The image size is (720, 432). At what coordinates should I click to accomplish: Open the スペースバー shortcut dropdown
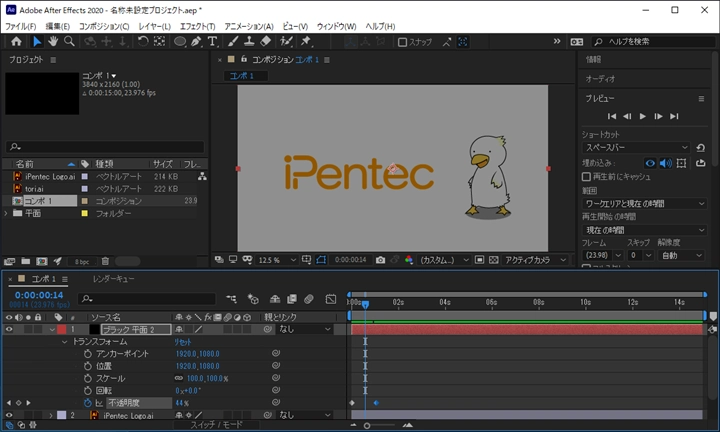pos(636,148)
